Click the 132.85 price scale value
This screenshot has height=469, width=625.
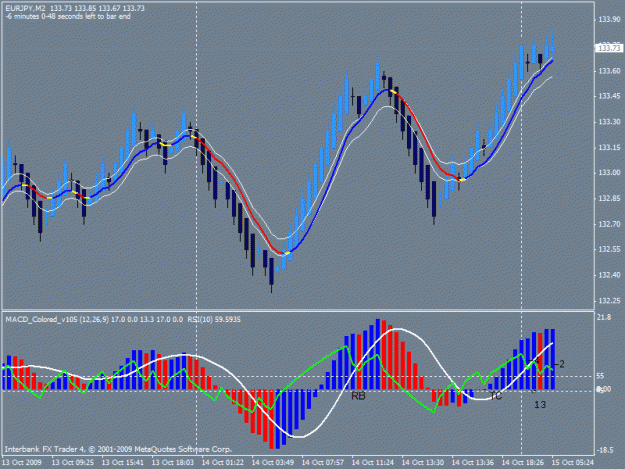609,198
